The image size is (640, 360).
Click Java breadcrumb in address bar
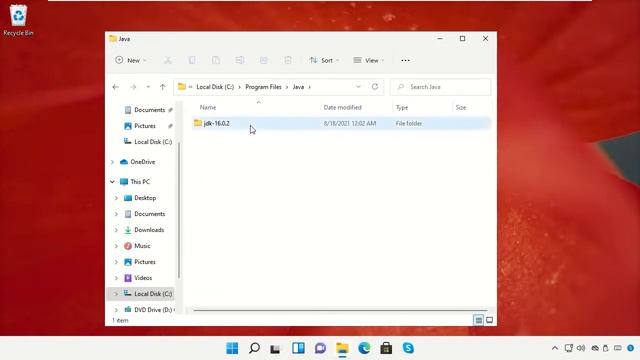click(x=298, y=87)
